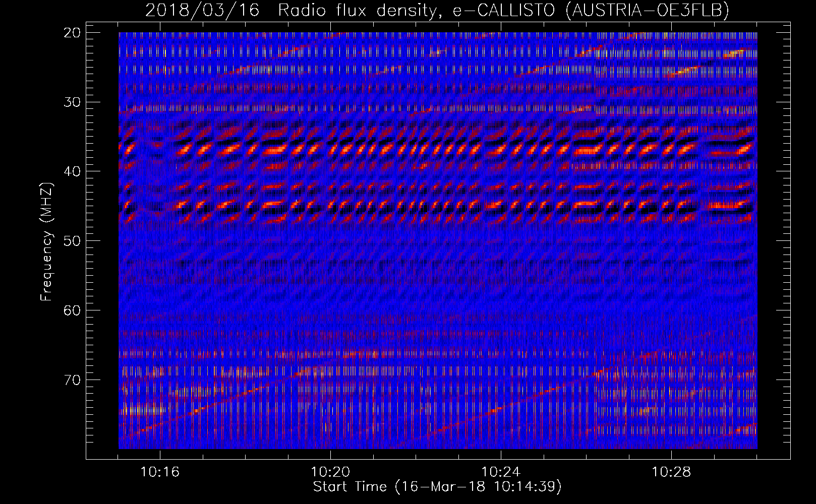
Task: Click the 40 frequency tick label
Action: (x=73, y=171)
